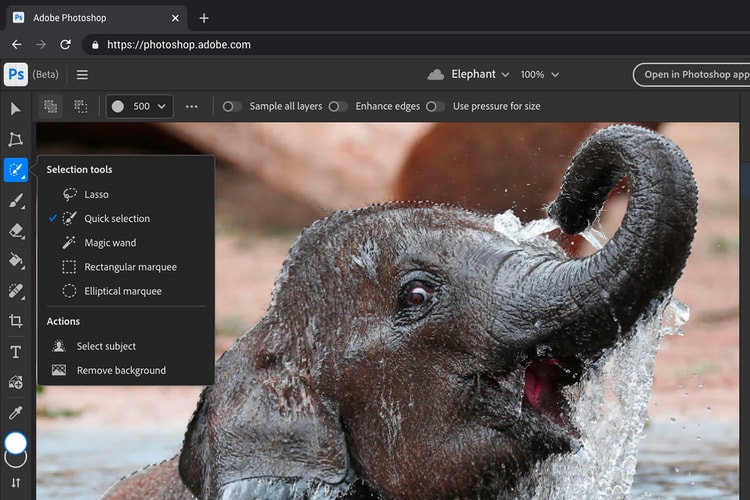The width and height of the screenshot is (750, 500).
Task: Click the (Beta) label
Action: click(45, 75)
